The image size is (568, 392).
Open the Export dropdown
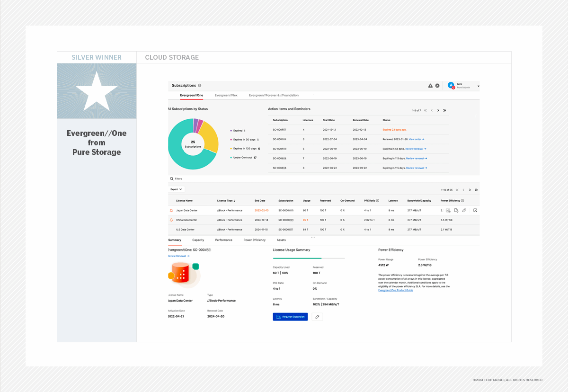pyautogui.click(x=176, y=189)
